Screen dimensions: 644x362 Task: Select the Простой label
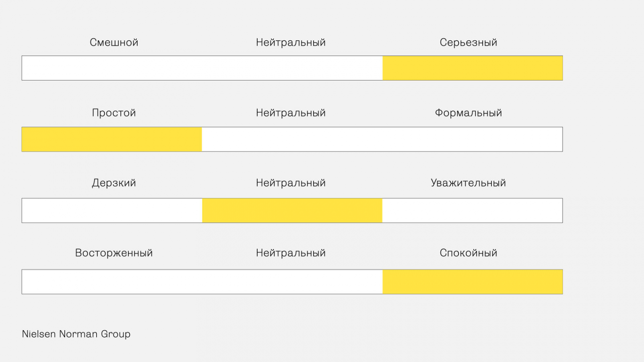(x=114, y=113)
